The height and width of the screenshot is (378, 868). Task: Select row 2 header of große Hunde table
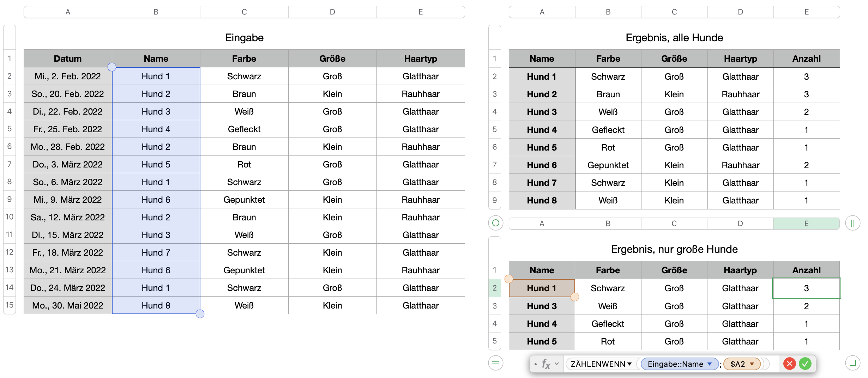coord(495,288)
